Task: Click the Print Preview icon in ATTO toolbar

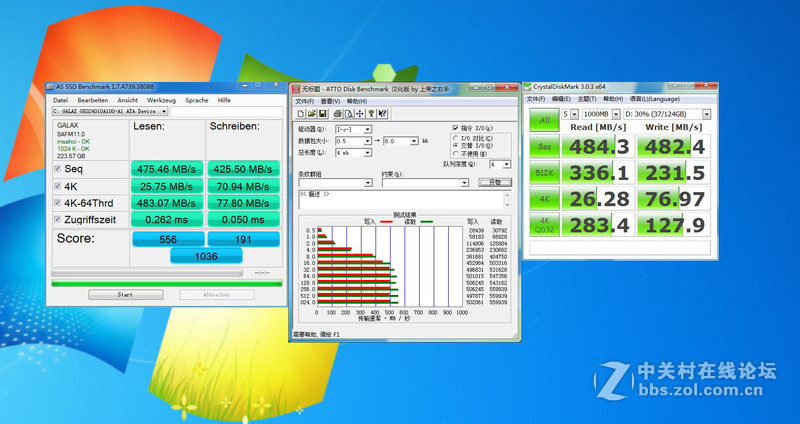Action: click(x=349, y=113)
